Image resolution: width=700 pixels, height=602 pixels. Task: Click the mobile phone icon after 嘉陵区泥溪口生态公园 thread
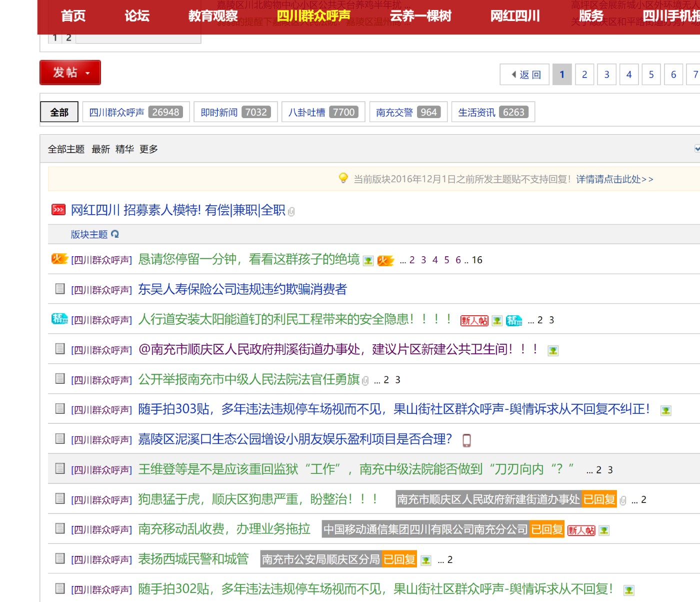pos(466,440)
